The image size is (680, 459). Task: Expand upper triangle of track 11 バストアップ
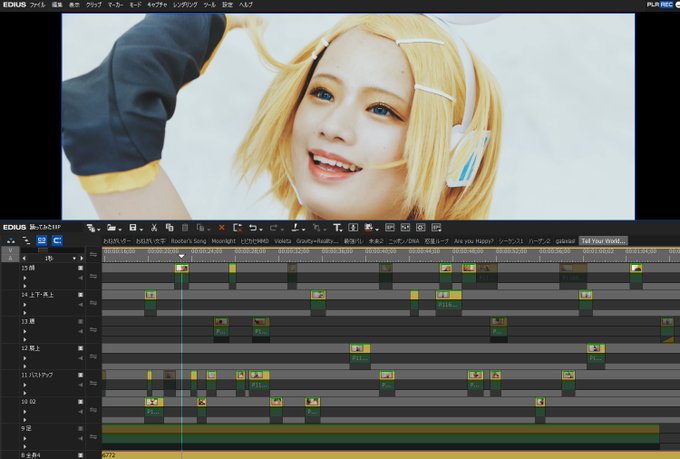pyautogui.click(x=25, y=385)
